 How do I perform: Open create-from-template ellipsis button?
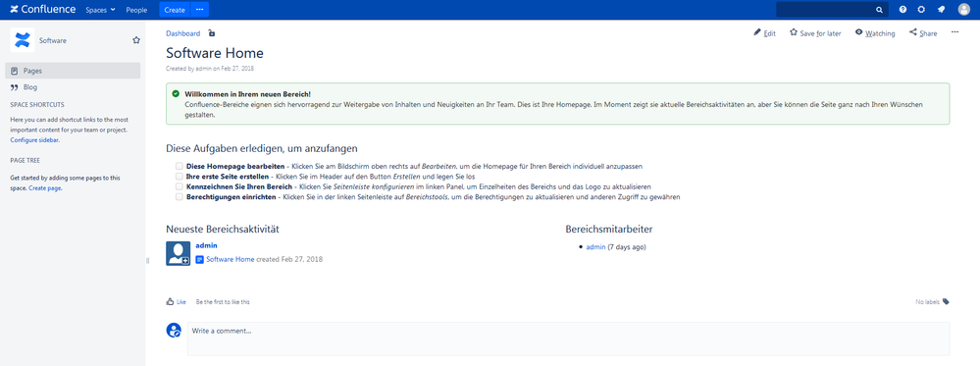point(200,10)
